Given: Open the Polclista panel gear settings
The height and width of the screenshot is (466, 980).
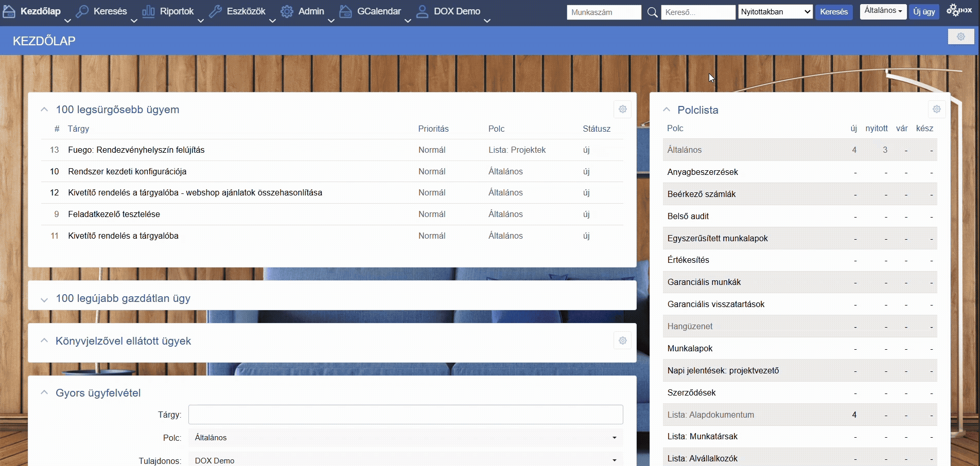Looking at the screenshot, I should tap(936, 109).
